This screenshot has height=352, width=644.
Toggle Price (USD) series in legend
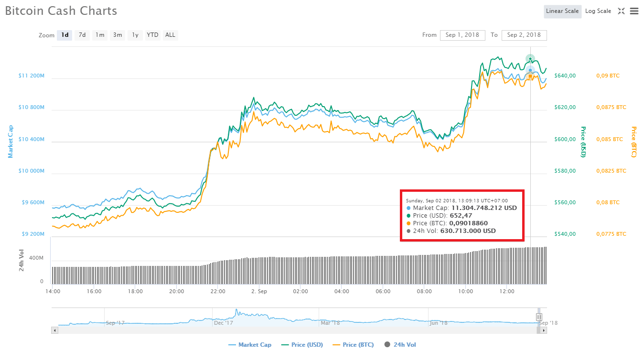pyautogui.click(x=302, y=345)
